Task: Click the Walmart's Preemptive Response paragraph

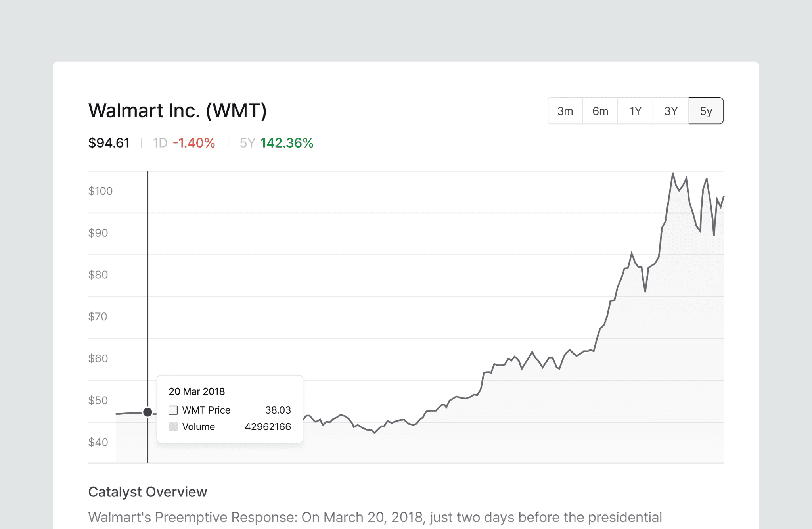Action: point(375,517)
